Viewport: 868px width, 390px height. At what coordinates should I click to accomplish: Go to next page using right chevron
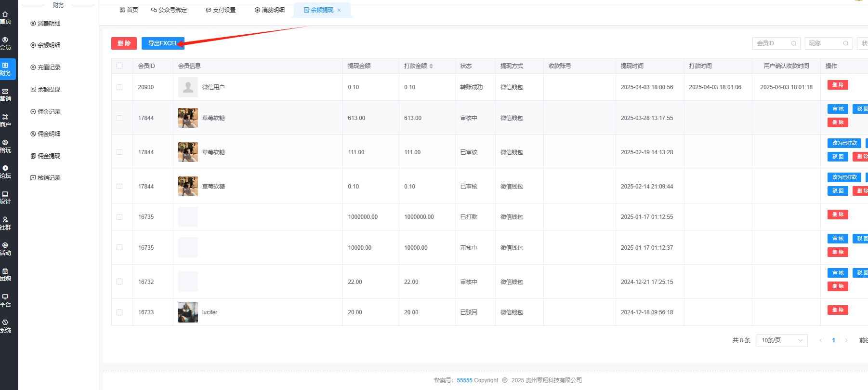(846, 340)
